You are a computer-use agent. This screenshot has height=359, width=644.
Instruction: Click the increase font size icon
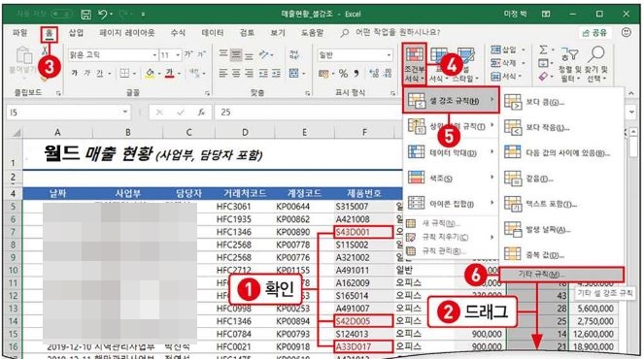coord(189,54)
